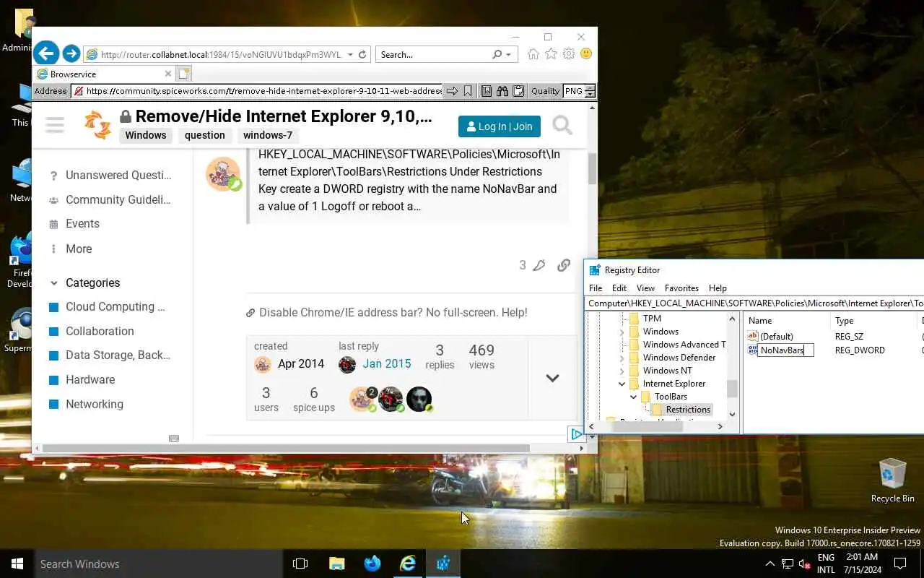Go back with the browser Back arrow

coord(46,53)
